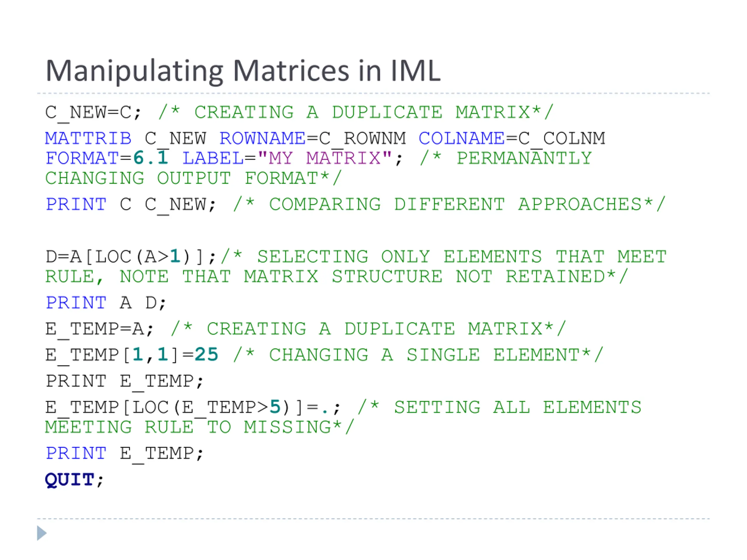Click the 'CHANGING OUTPUT FORMAT' comment line
Screen dimensions: 747x560
click(x=194, y=178)
